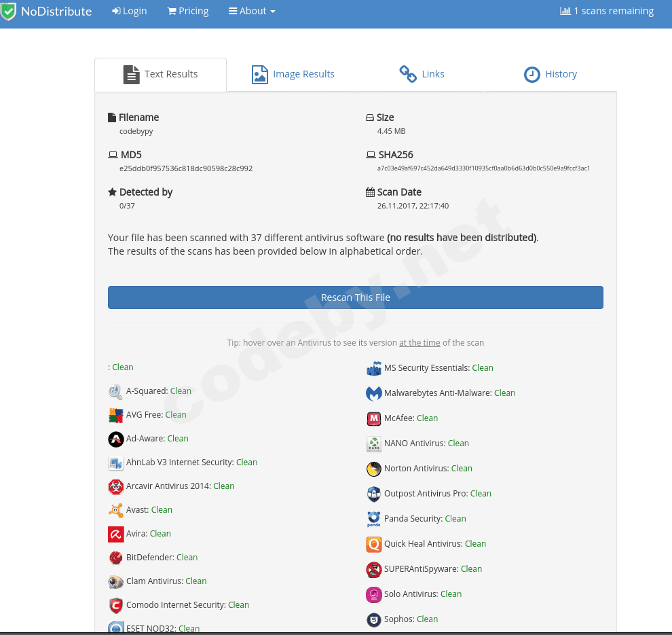Click the Panda Security icon
Image resolution: width=672 pixels, height=635 pixels.
(x=374, y=520)
